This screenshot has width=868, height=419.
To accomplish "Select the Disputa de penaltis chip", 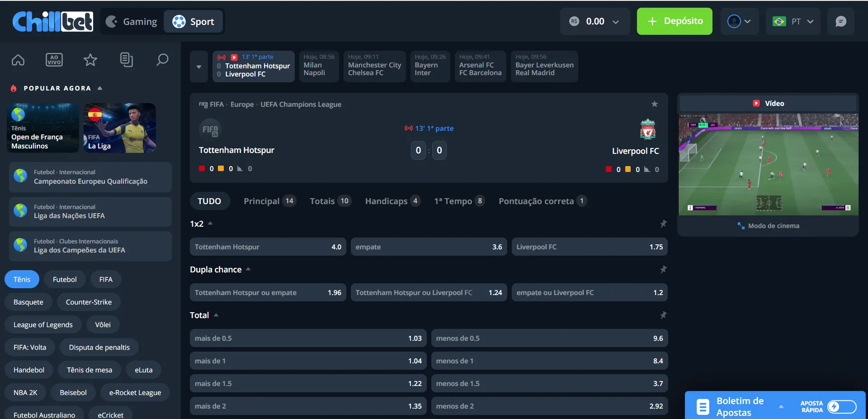I will [x=99, y=347].
